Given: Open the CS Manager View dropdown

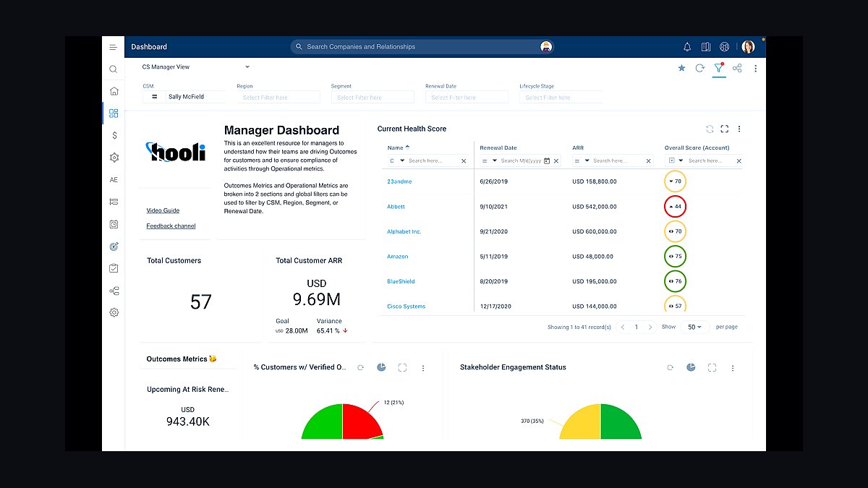Looking at the screenshot, I should (x=196, y=67).
